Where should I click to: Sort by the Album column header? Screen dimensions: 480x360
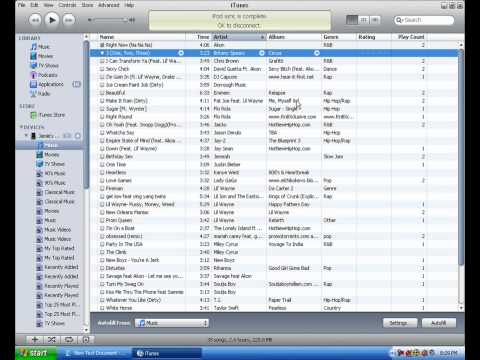[x=294, y=37]
